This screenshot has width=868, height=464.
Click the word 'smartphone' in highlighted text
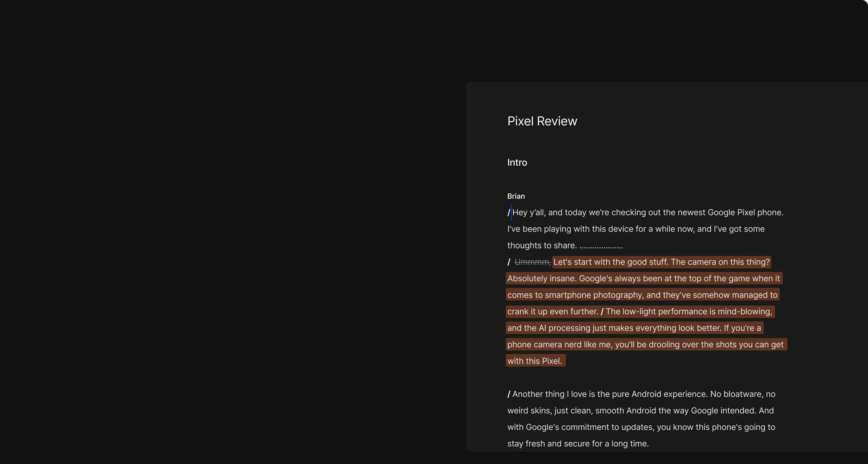click(x=568, y=295)
